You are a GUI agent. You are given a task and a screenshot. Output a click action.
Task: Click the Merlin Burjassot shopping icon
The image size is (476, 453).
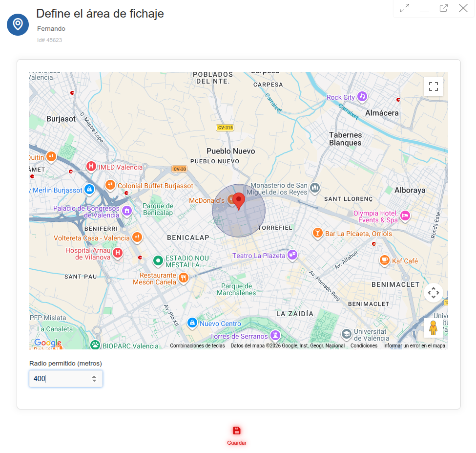coord(89,189)
